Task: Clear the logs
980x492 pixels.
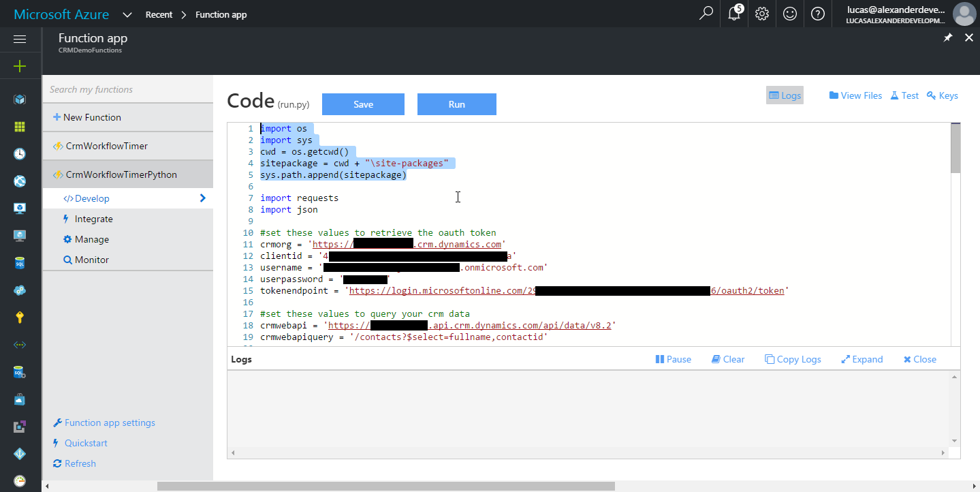Action: [x=728, y=359]
